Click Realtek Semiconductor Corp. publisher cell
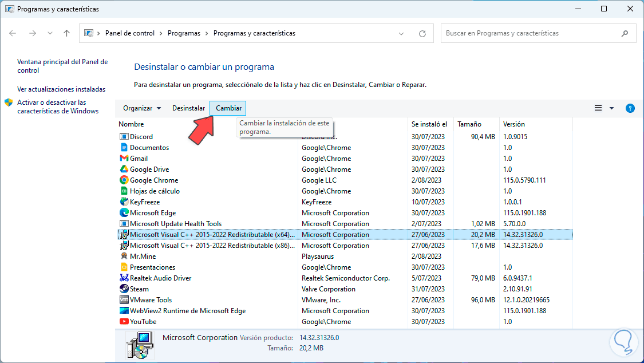The image size is (644, 363). (x=346, y=278)
